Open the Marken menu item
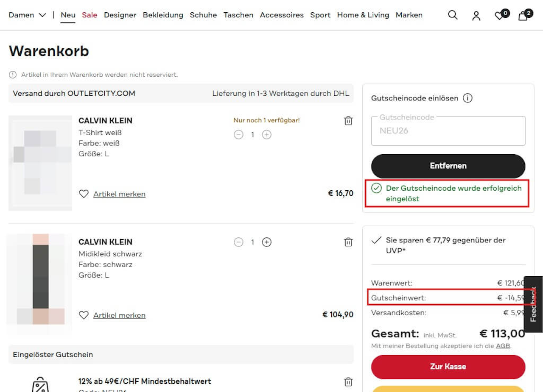 point(409,15)
